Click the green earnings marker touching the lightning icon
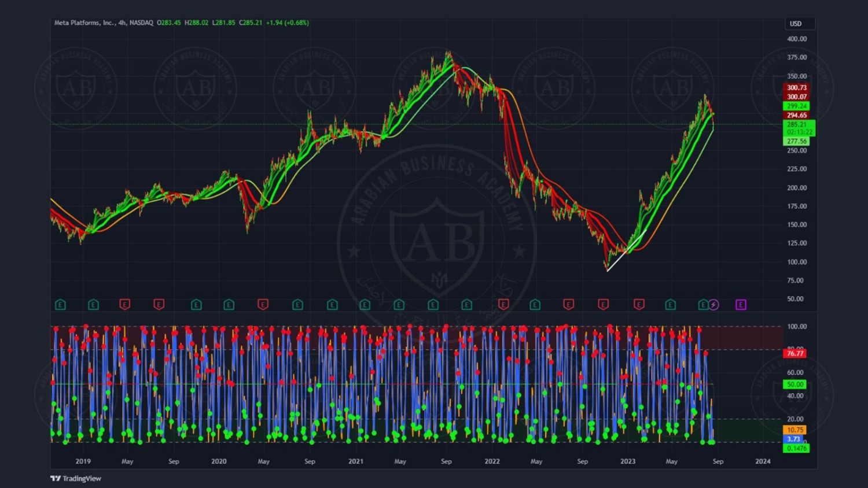This screenshot has height=488, width=868. 703,305
